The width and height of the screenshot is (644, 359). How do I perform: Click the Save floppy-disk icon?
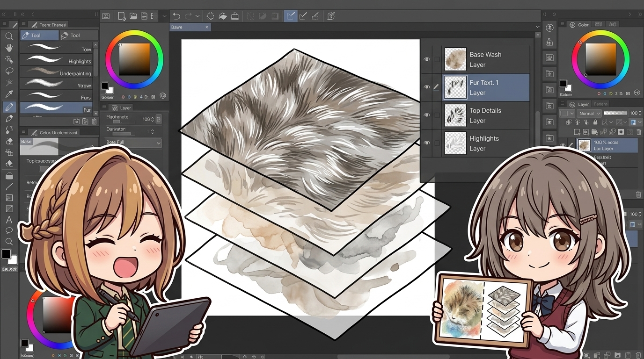pyautogui.click(x=144, y=16)
